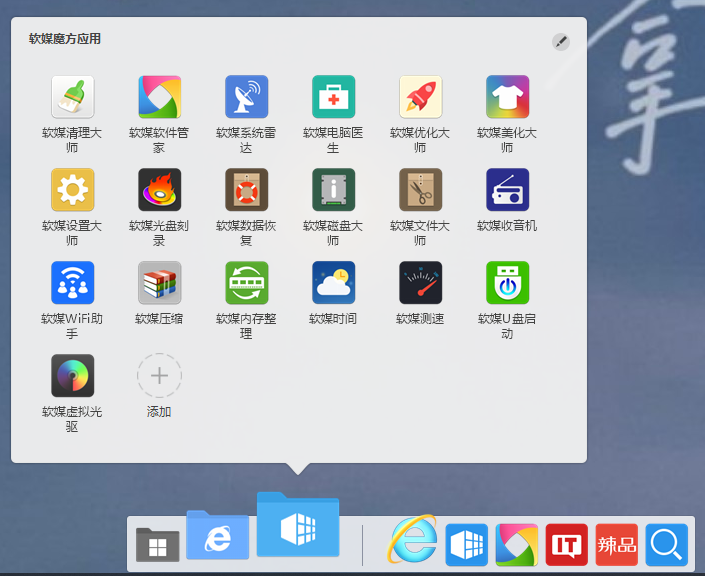Open 软媒清理大师 broom icon
This screenshot has height=576, width=705.
pyautogui.click(x=72, y=97)
